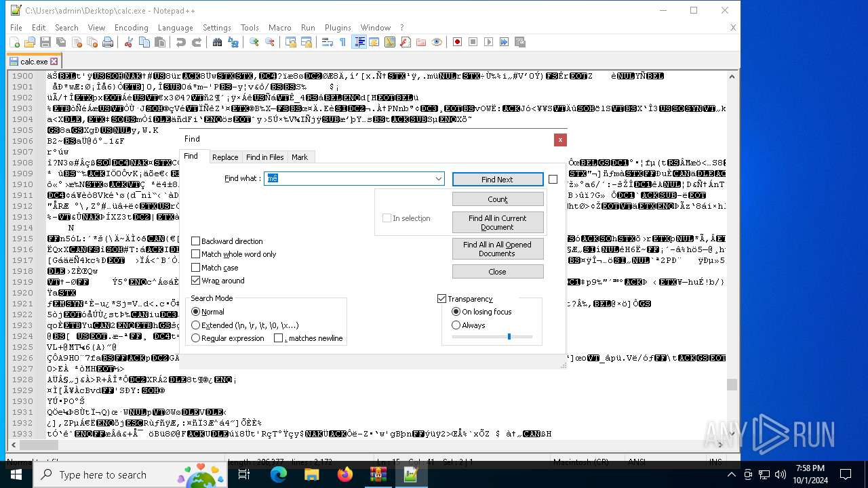Screen dimensions: 868x488
Task: Open File Explorer from taskbar
Action: pos(311,474)
